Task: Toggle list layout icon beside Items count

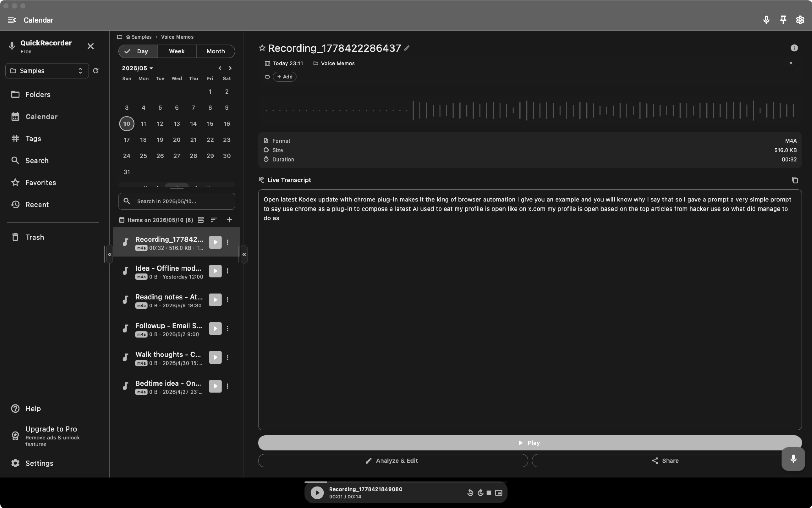Action: click(x=201, y=220)
